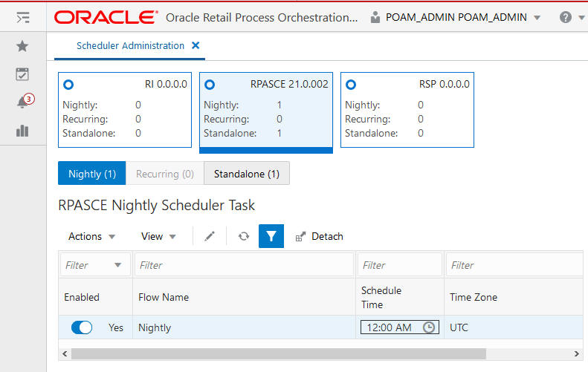The image size is (588, 372).
Task: Click the scrollbar left arrow
Action: (65, 353)
